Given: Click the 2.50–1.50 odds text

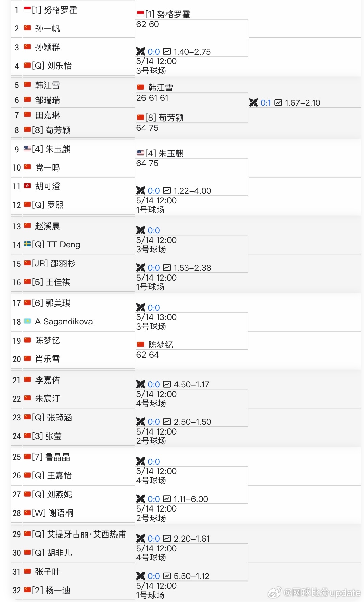Looking at the screenshot, I should tap(192, 422).
